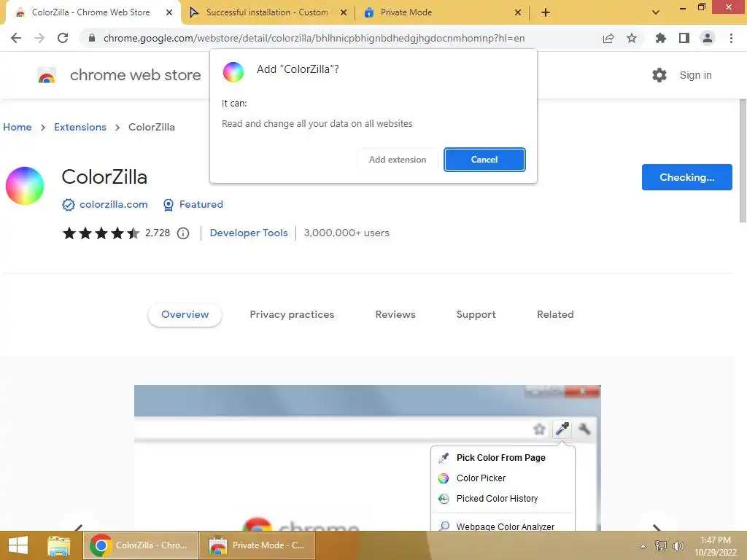The height and width of the screenshot is (560, 747).
Task: Visit the colorzilla.com publisher link
Action: coord(113,205)
